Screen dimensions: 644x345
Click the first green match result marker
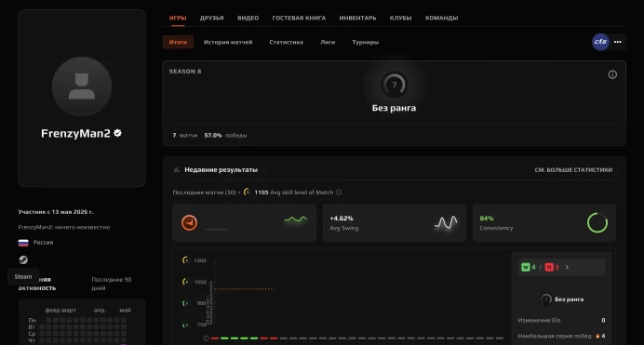[224, 338]
